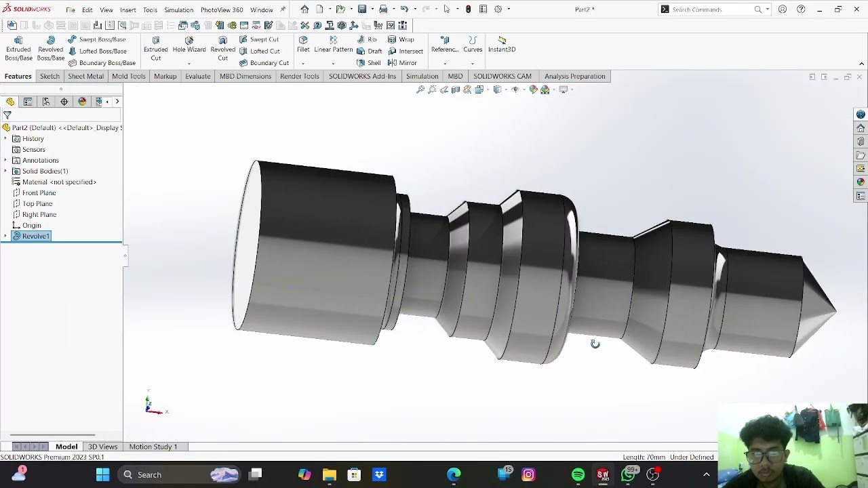Choose Swept Cut
This screenshot has width=868, height=488.
(258, 39)
